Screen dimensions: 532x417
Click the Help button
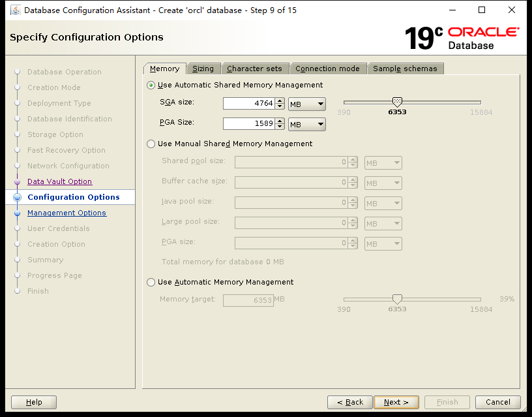click(34, 402)
